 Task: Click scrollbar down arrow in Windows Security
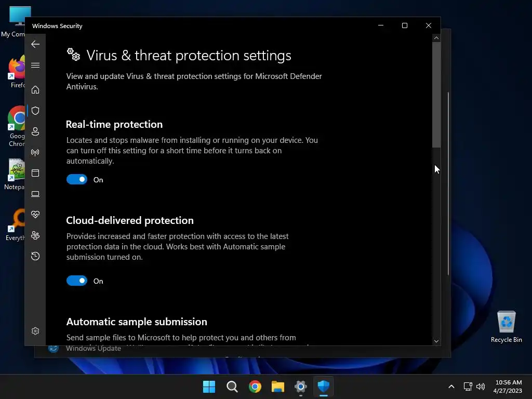(x=436, y=341)
